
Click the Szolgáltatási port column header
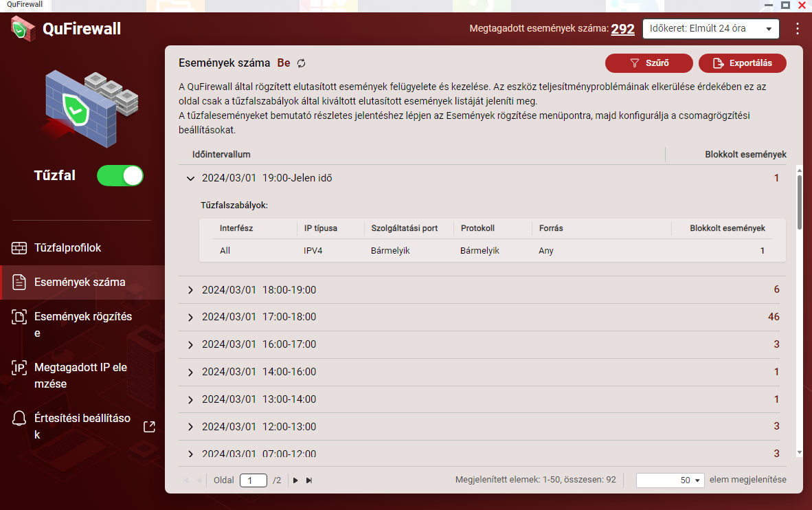405,228
